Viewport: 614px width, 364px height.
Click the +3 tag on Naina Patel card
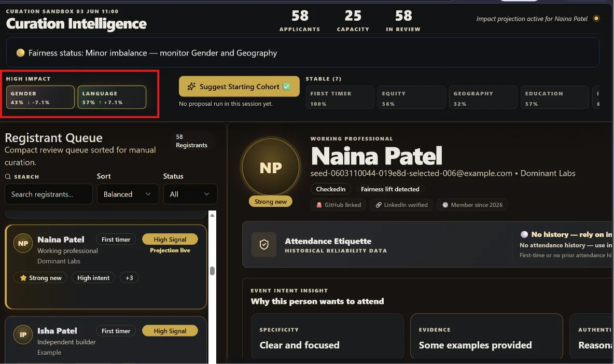(x=129, y=277)
